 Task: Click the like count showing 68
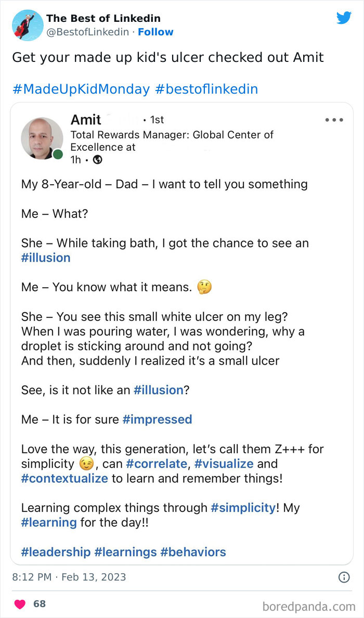pyautogui.click(x=40, y=604)
